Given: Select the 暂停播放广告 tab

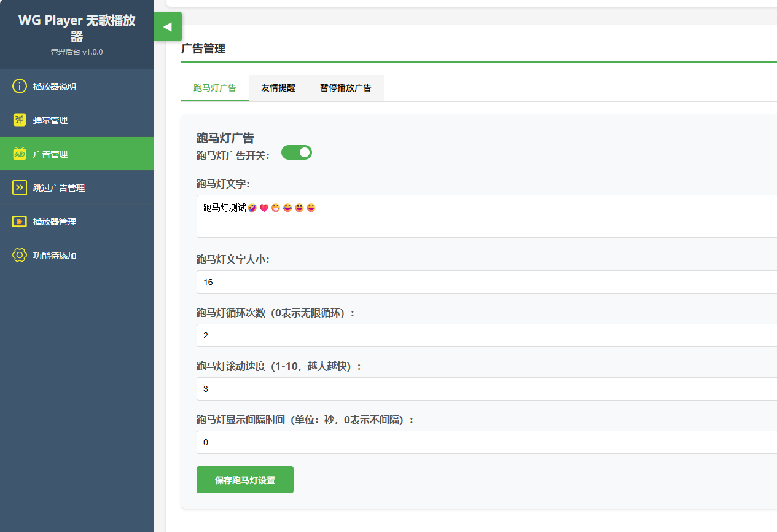Looking at the screenshot, I should pyautogui.click(x=346, y=88).
